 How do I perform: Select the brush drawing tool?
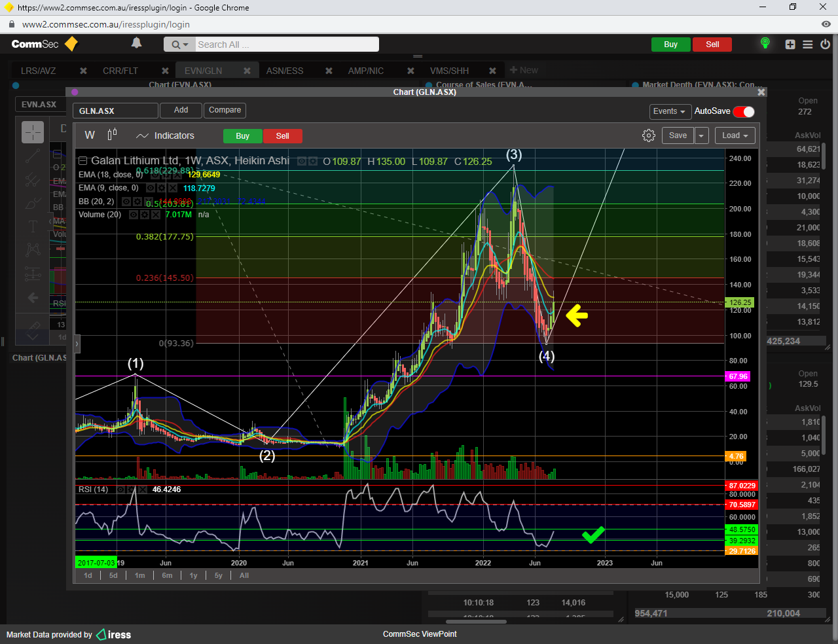(33, 204)
